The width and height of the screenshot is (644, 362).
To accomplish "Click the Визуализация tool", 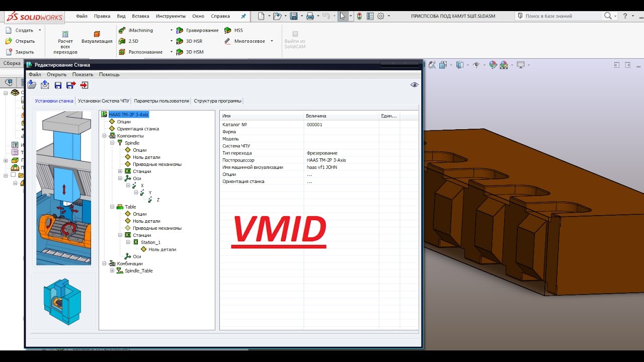I will click(x=97, y=38).
